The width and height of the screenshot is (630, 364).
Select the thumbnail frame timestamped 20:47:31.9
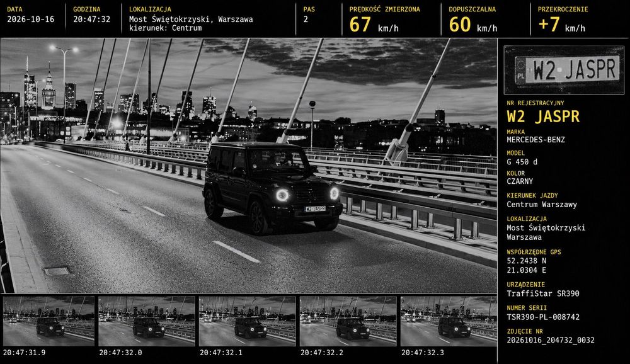[x=49, y=321]
